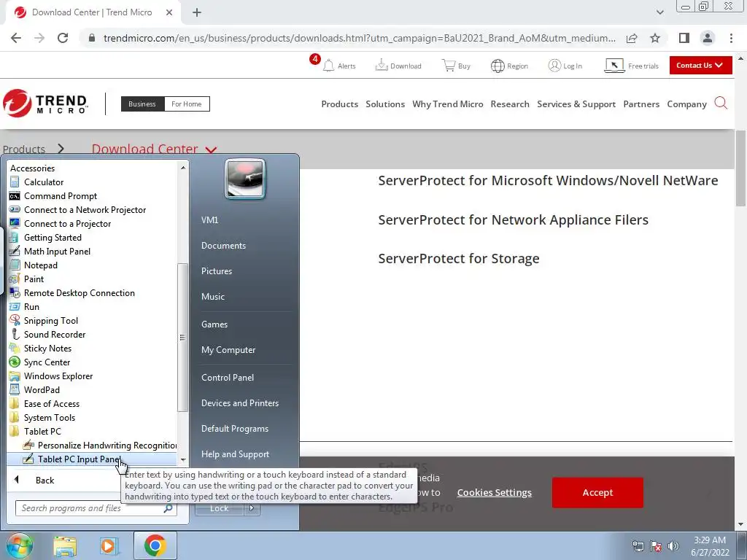The image size is (747, 560).
Task: Open Notepad
Action: [41, 265]
